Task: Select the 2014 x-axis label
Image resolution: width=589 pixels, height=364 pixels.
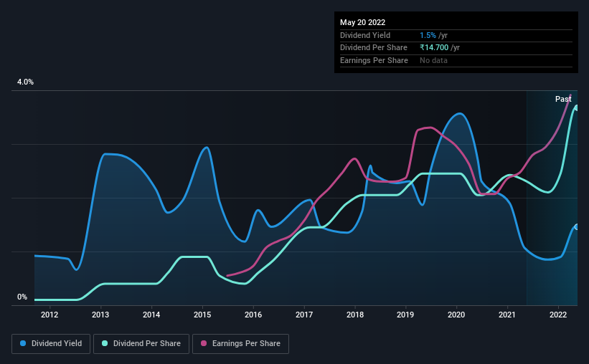Action: click(151, 315)
